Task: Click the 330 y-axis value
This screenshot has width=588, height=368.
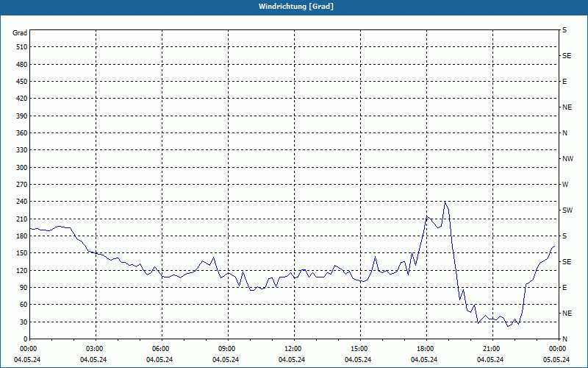Action: 22,150
